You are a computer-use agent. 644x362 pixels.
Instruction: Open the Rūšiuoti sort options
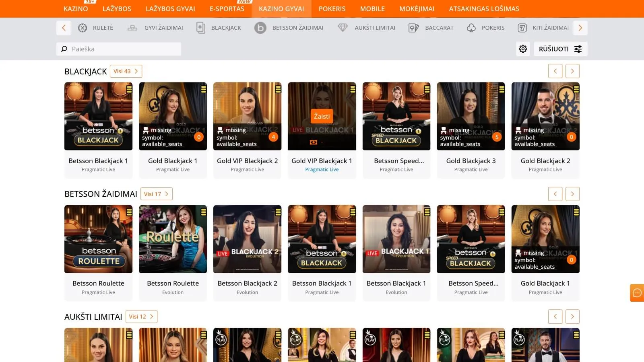coord(560,49)
